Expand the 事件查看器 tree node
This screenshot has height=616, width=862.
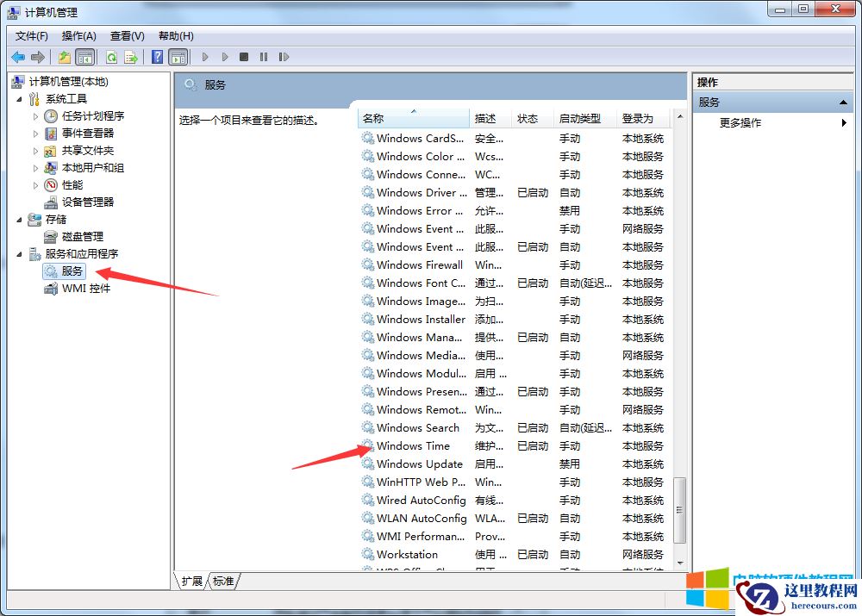pos(35,134)
